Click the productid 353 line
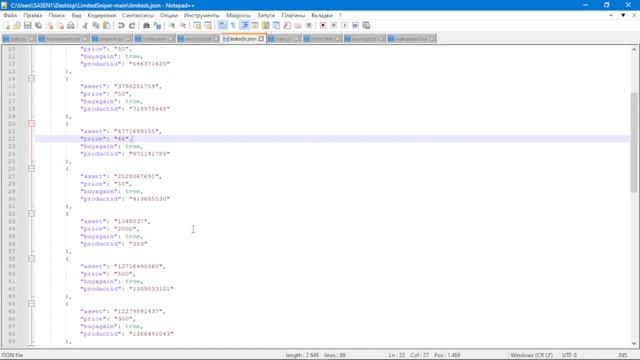Image resolution: width=640 pixels, height=360 pixels. pos(114,244)
